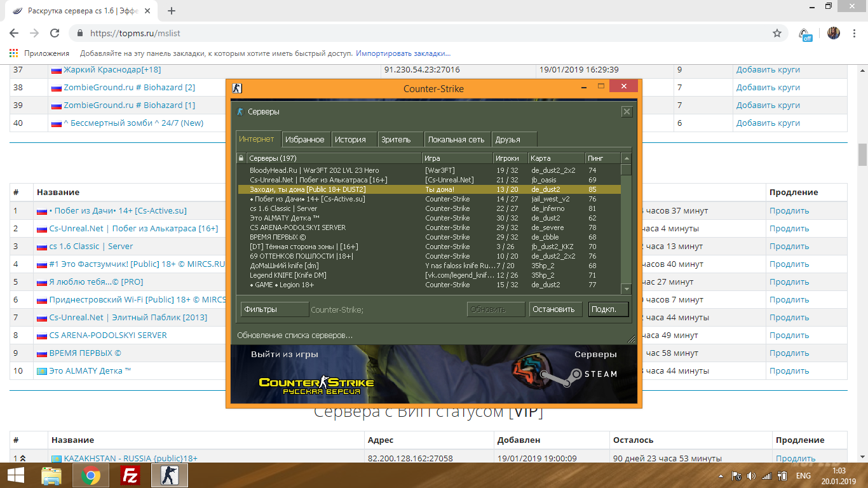868x488 pixels.
Task: Connect with the Подкл. button
Action: [608, 309]
